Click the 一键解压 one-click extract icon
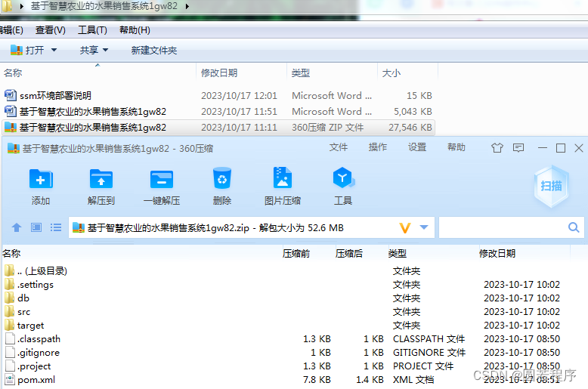588x389 pixels. click(x=161, y=179)
